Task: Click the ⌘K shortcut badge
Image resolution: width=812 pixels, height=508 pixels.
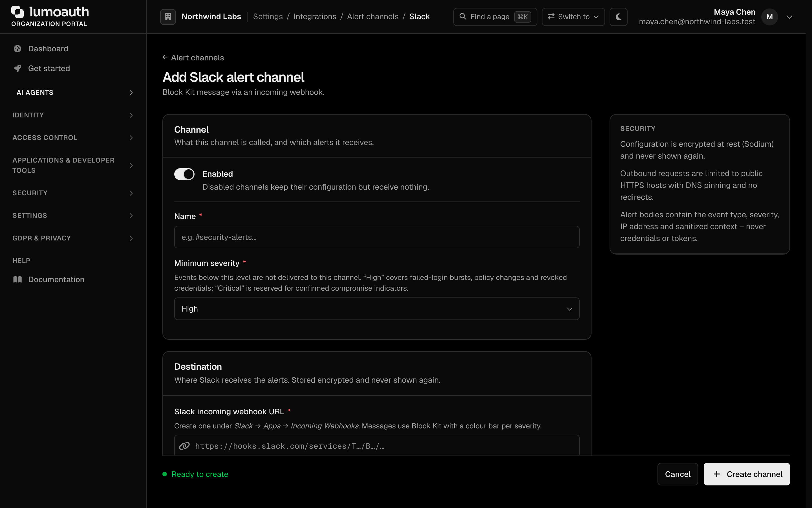Action: (522, 17)
